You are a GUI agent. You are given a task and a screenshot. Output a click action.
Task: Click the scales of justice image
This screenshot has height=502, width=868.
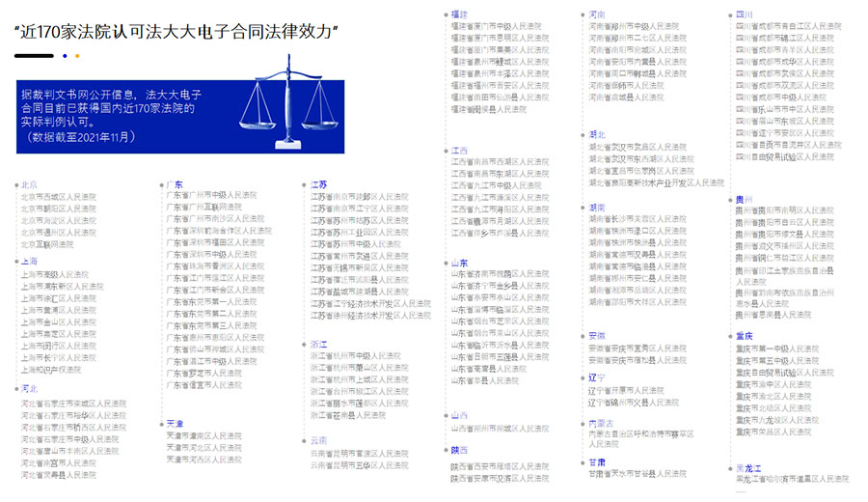tap(288, 102)
